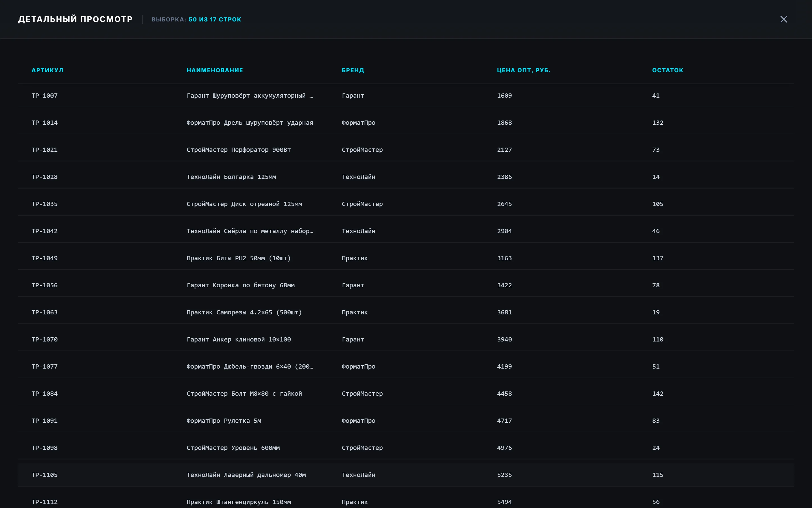812x508 pixels.
Task: Sort by the ЦЕНА ОПТ, РУБ. column header
Action: click(x=524, y=70)
